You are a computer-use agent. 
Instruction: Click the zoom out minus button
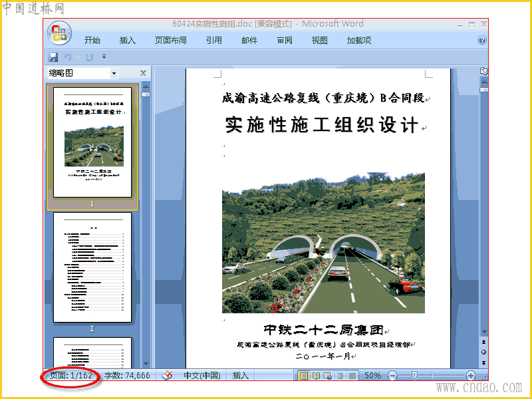coord(392,376)
